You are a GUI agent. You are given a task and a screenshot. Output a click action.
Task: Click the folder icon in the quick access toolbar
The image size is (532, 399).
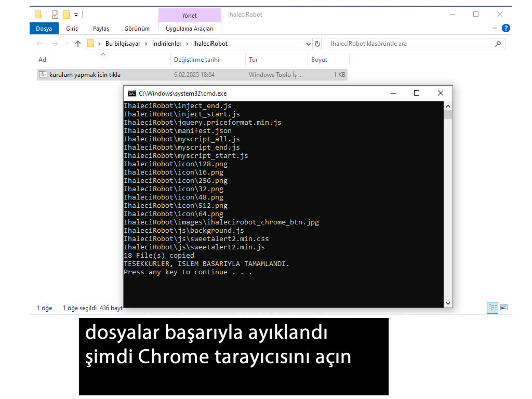[38, 14]
